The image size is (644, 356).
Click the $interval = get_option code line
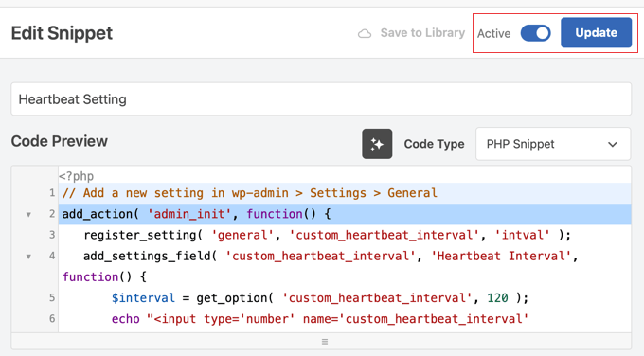[x=319, y=297]
